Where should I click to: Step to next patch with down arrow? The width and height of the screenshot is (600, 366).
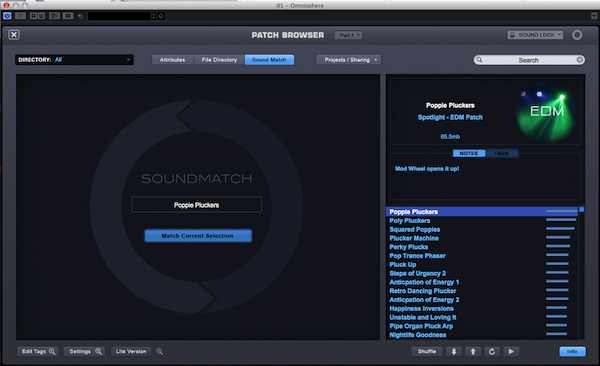(x=454, y=351)
